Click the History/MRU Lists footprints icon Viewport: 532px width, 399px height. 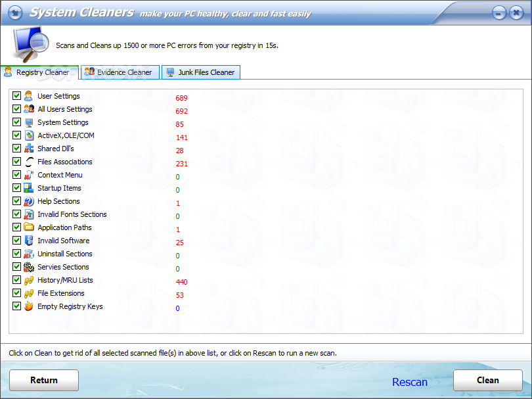coord(29,280)
